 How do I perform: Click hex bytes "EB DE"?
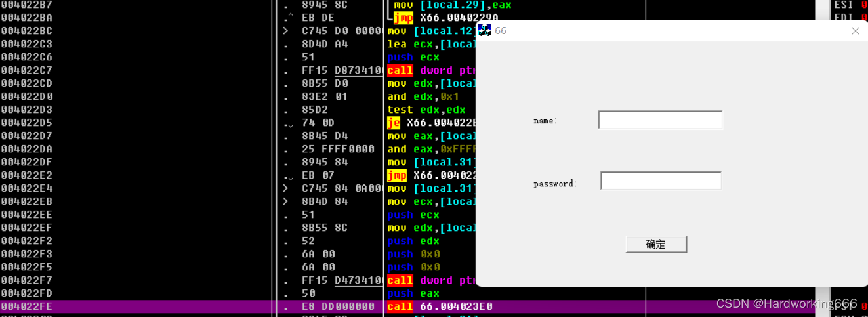(318, 18)
